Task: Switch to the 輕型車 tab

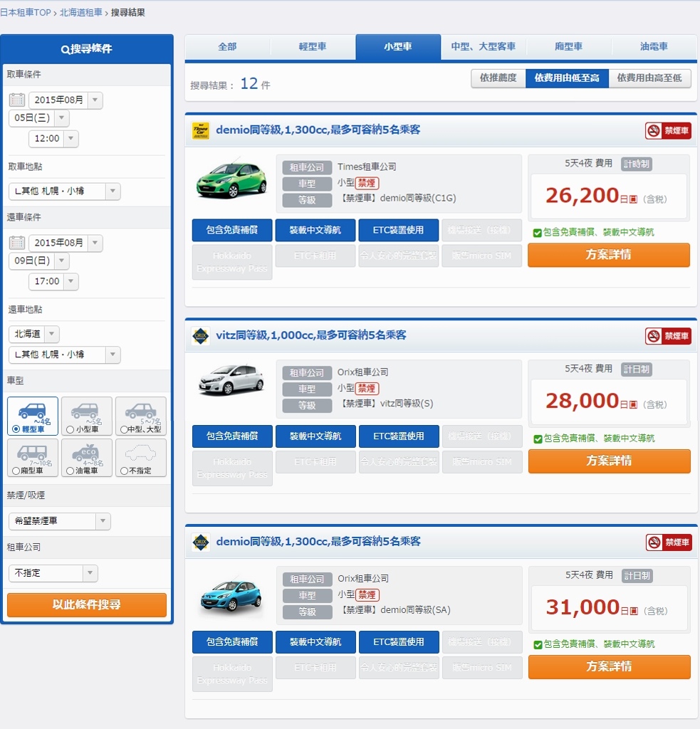Action: (313, 47)
